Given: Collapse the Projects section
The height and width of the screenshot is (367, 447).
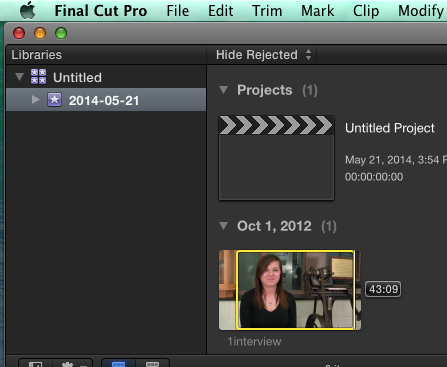Looking at the screenshot, I should click(x=223, y=90).
